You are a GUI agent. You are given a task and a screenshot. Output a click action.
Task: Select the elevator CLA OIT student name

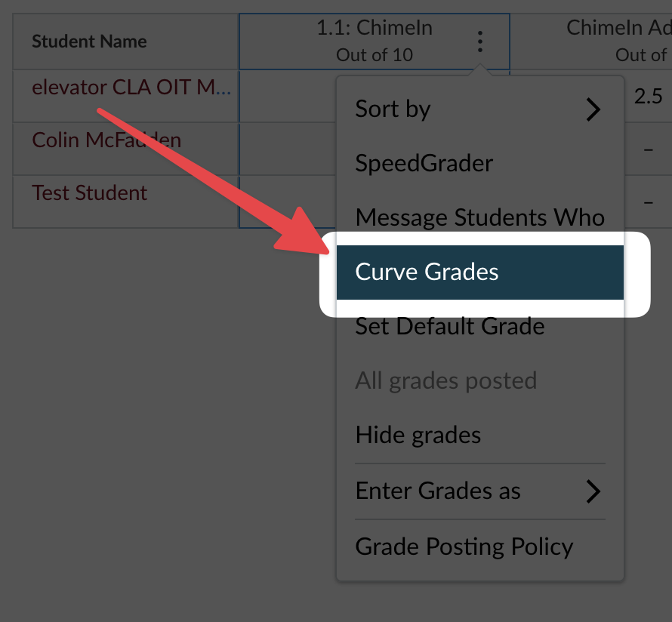[130, 87]
